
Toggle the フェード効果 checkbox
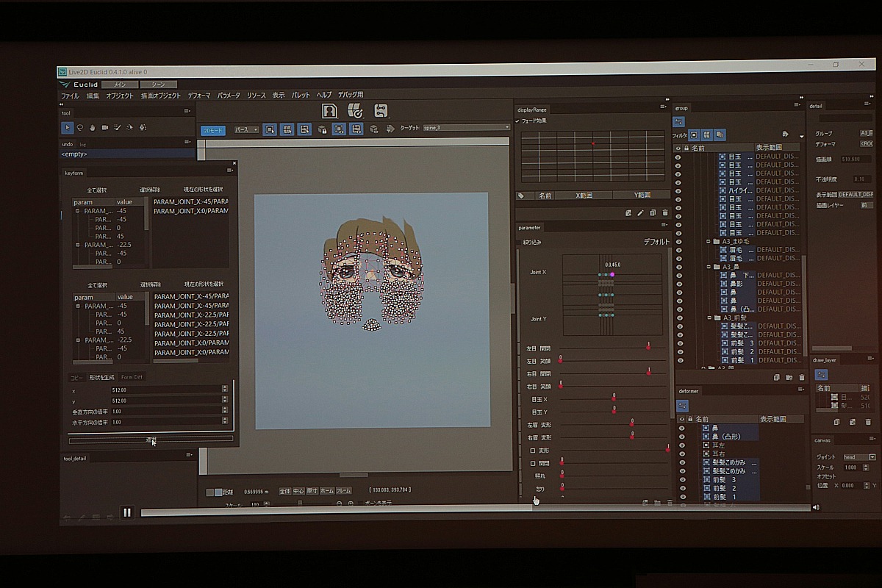[x=517, y=121]
